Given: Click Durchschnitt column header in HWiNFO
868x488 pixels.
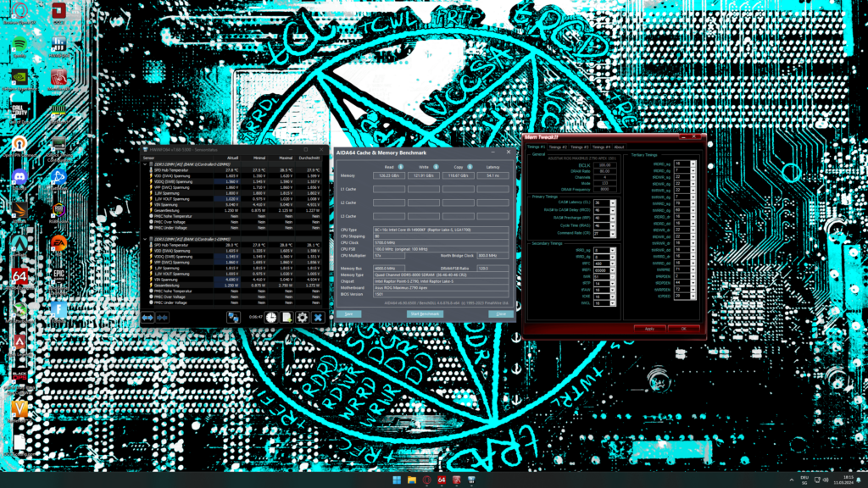Looking at the screenshot, I should (309, 158).
